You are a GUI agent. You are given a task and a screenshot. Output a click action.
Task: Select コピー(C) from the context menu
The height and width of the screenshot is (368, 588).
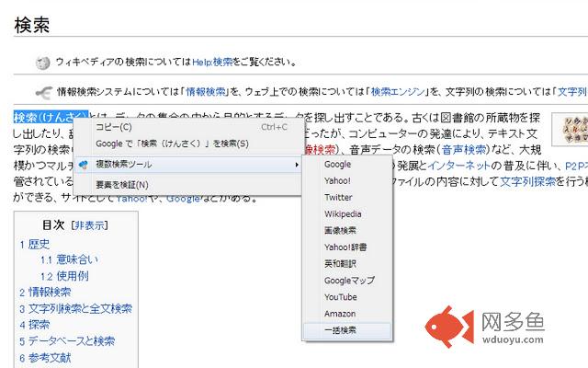(114, 127)
